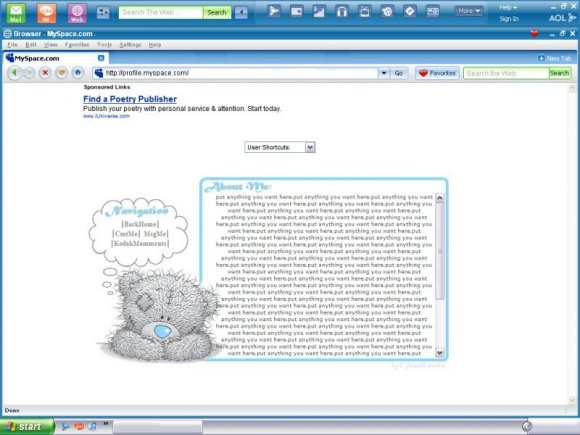Reload page with the orange refresh button
The width and height of the screenshot is (580, 435).
61,72
